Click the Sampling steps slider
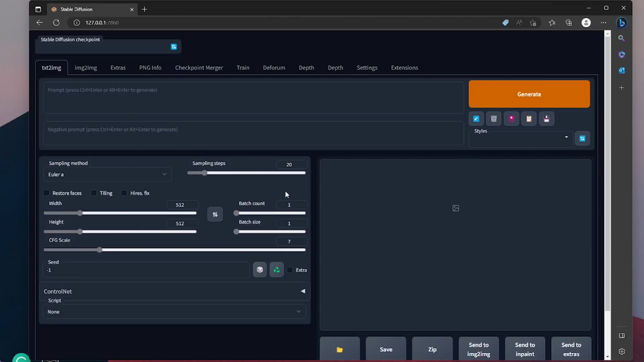 coord(247,173)
